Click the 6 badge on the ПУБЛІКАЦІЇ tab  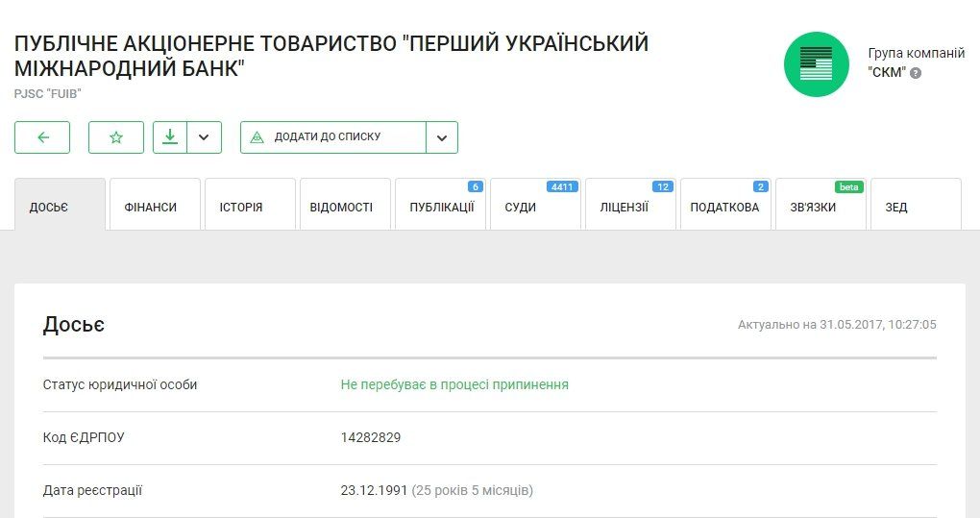[x=476, y=186]
